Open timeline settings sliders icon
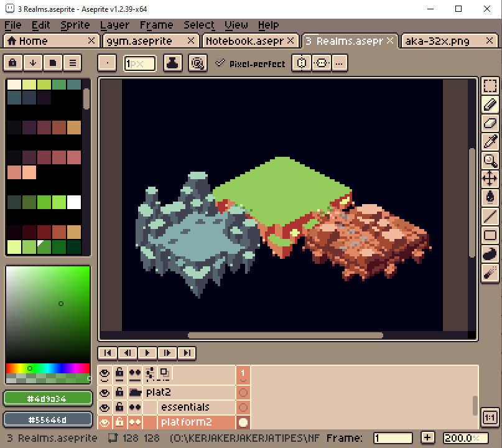Image resolution: width=502 pixels, height=448 pixels. click(149, 373)
